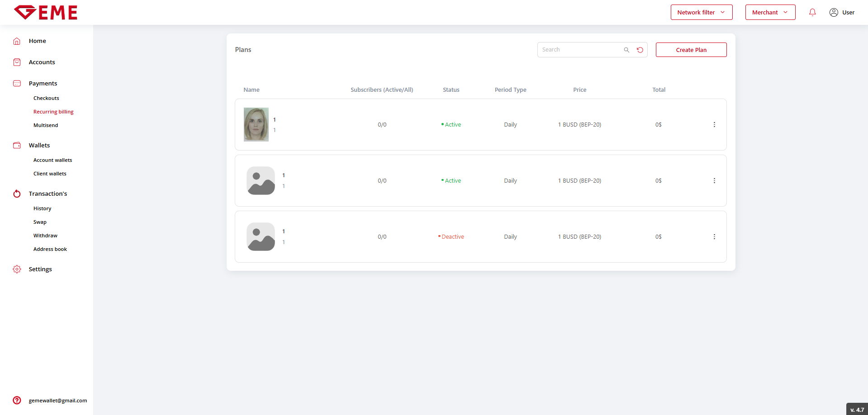Click the first plan's portrait thumbnail

[x=256, y=125]
